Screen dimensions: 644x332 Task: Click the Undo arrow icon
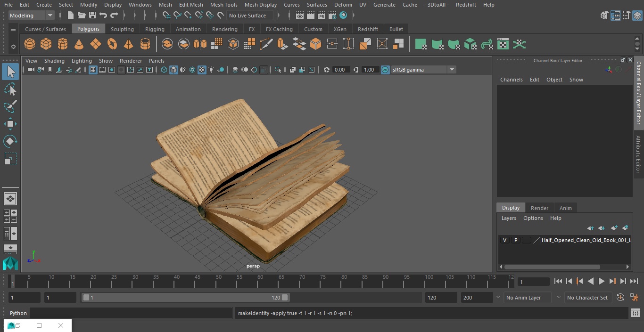103,16
